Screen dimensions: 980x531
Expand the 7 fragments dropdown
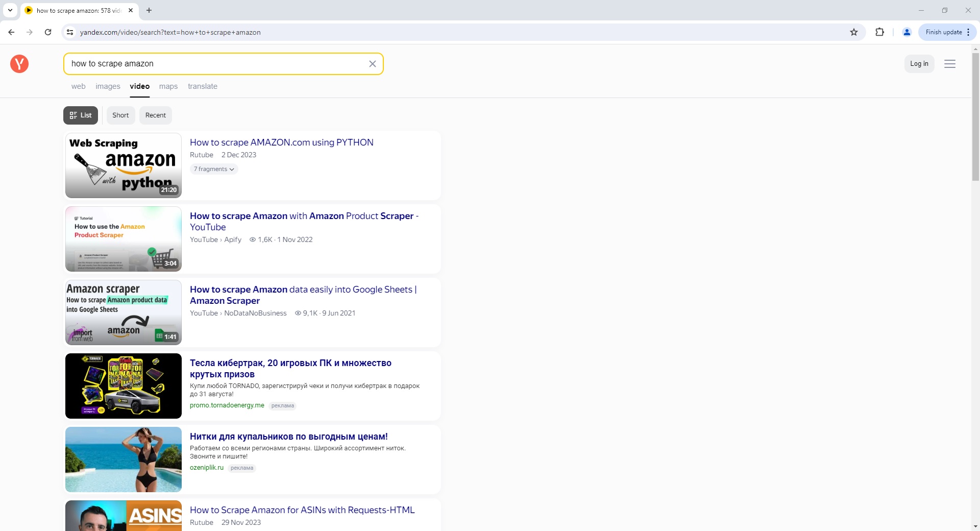coord(213,169)
